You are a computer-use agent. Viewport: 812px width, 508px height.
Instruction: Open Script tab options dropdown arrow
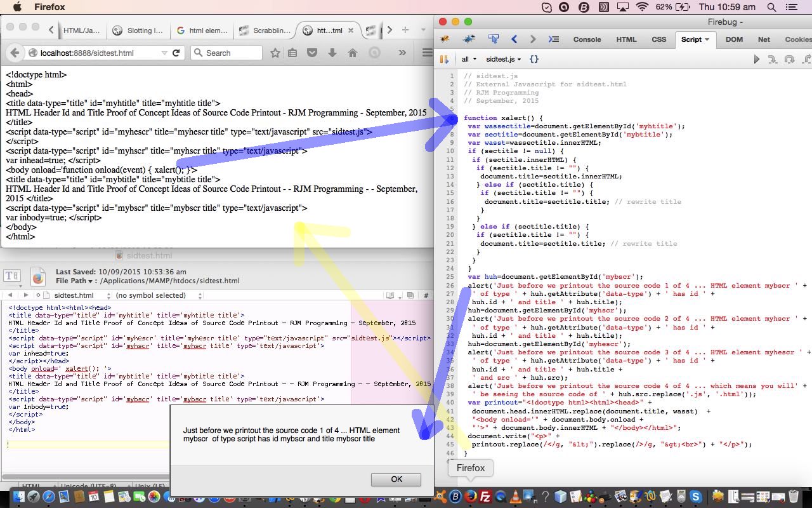[x=707, y=39]
